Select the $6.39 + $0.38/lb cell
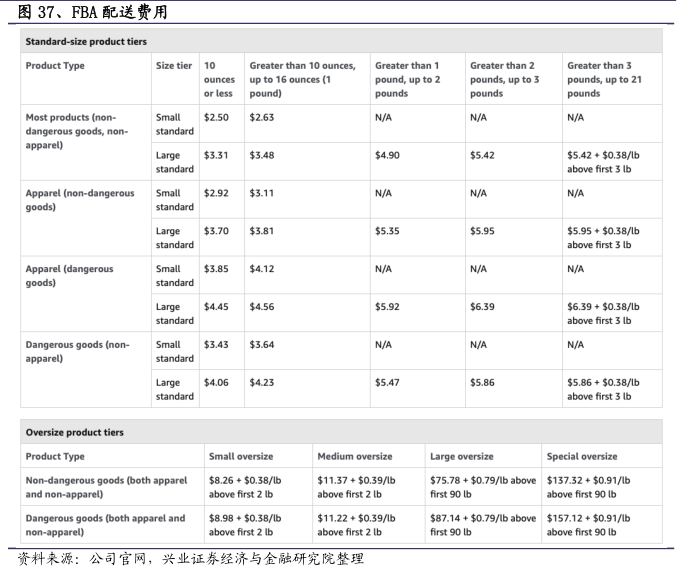Viewport: 686px width, 585px height. click(x=603, y=313)
